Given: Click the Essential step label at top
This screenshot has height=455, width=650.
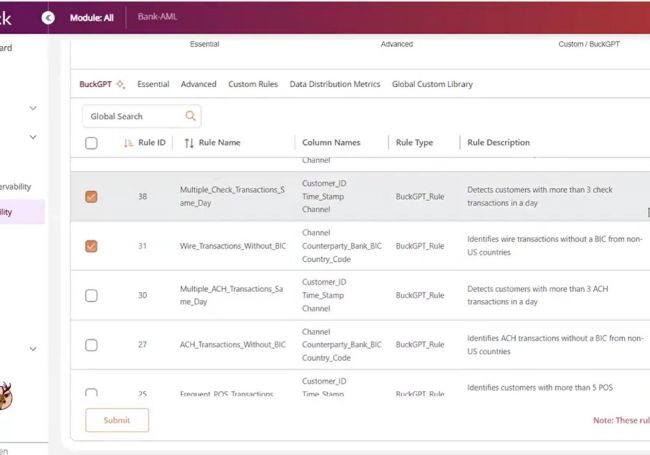Looking at the screenshot, I should (x=204, y=44).
